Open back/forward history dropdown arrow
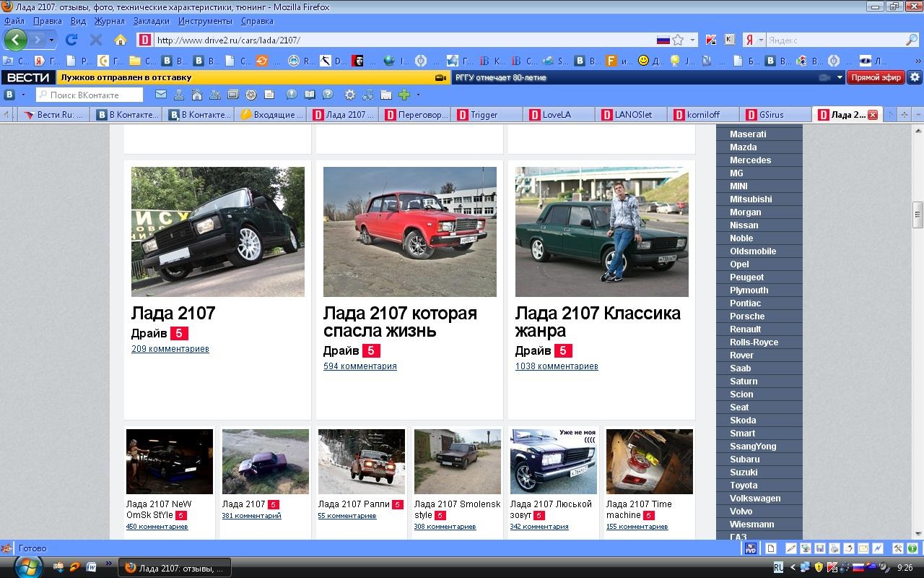 click(x=51, y=40)
